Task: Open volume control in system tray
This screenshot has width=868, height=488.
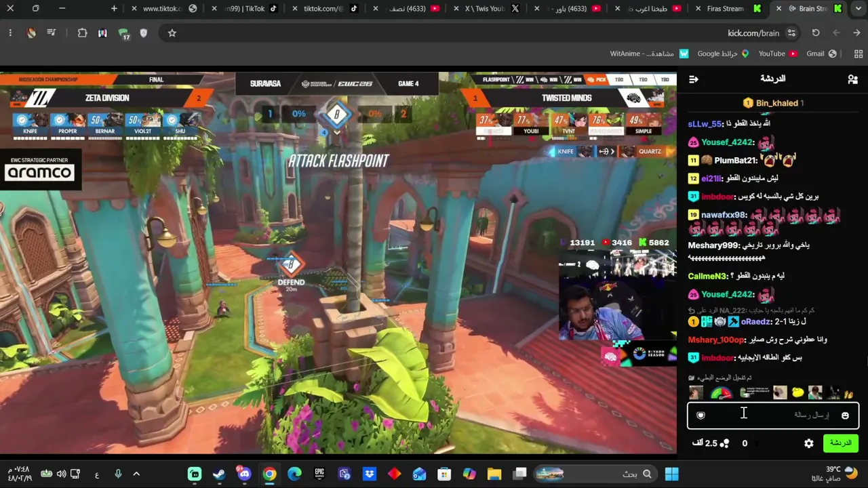Action: point(61,474)
